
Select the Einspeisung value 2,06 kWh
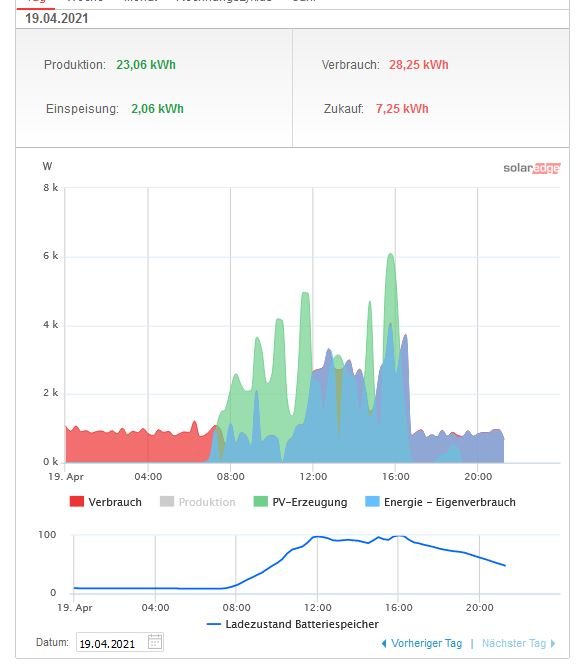tap(157, 109)
